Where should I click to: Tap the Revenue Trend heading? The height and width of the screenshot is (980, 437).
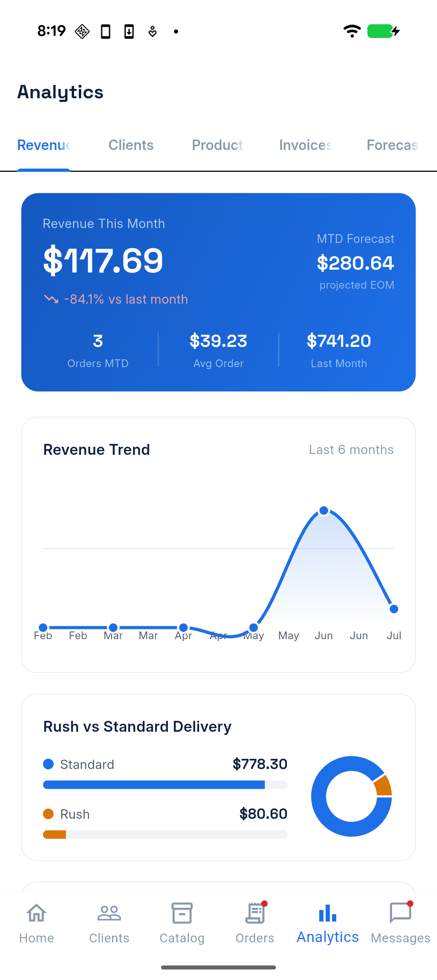[97, 450]
